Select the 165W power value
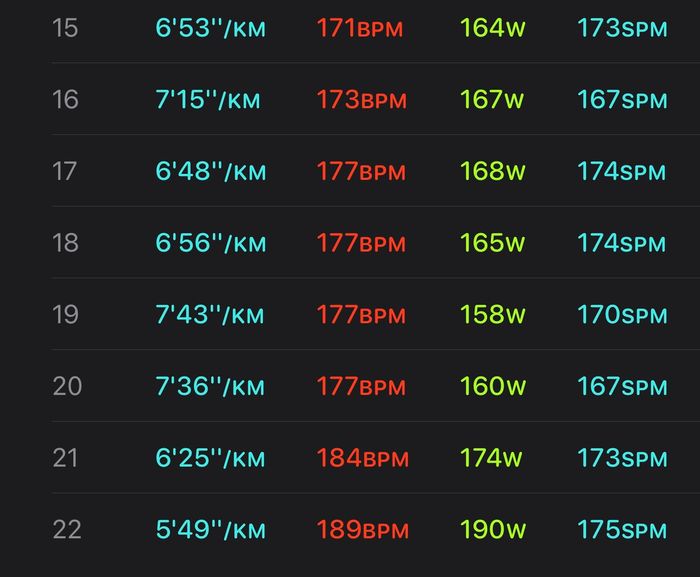The image size is (700, 577). point(493,243)
